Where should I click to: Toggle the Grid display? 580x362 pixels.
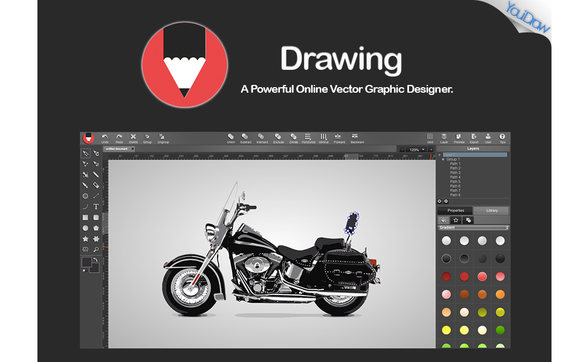coord(430,137)
